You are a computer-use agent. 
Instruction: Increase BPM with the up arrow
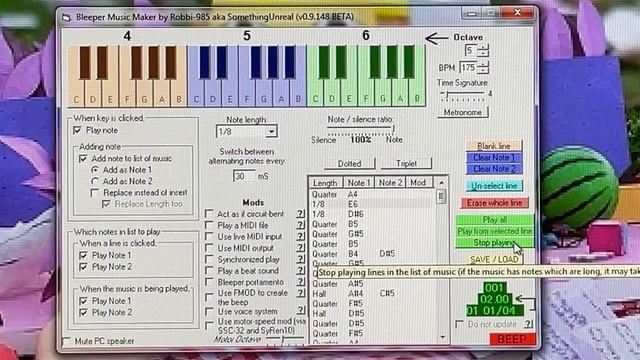(483, 64)
